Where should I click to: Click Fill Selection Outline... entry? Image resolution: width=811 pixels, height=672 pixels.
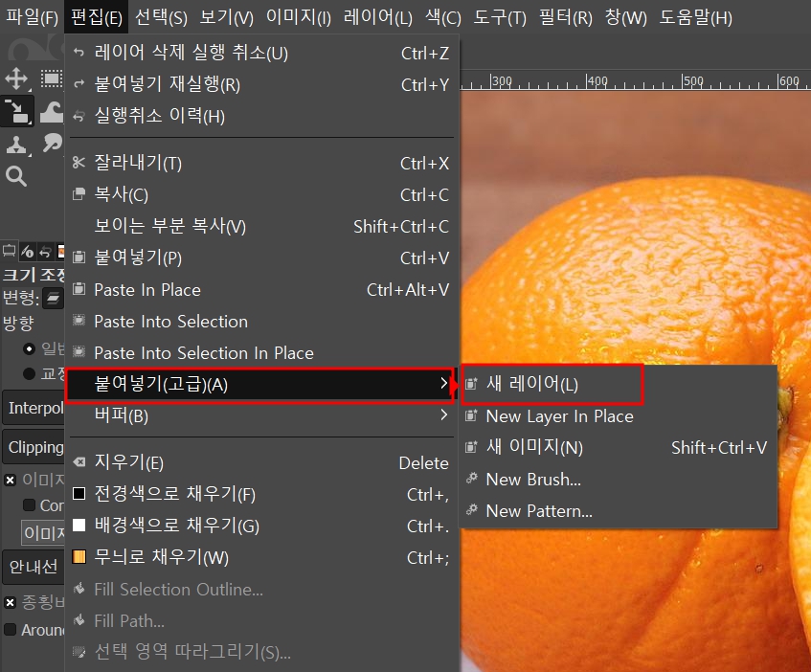click(261, 590)
